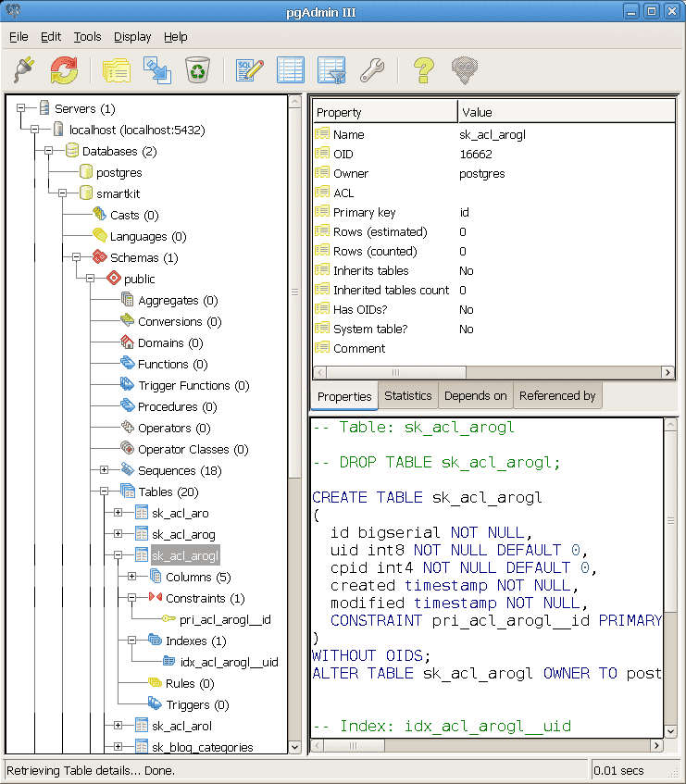Image resolution: width=686 pixels, height=784 pixels.
Task: Click the Operators (0) icon
Action: (127, 427)
